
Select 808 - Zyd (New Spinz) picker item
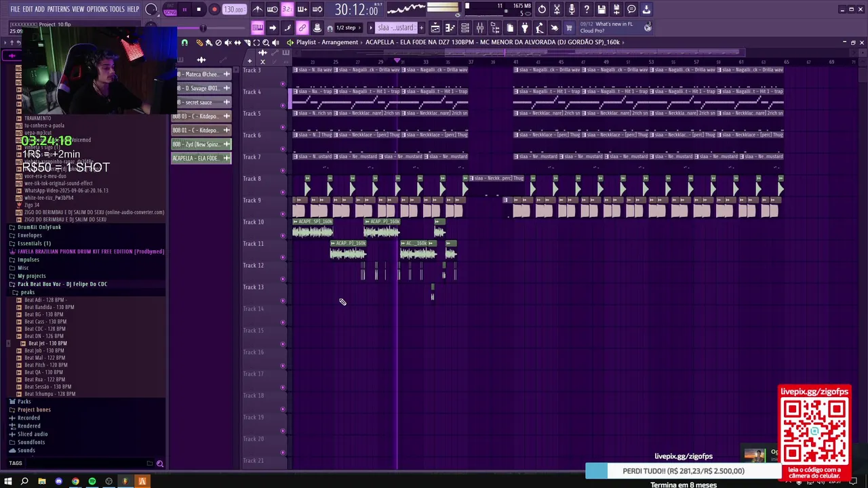[201, 144]
